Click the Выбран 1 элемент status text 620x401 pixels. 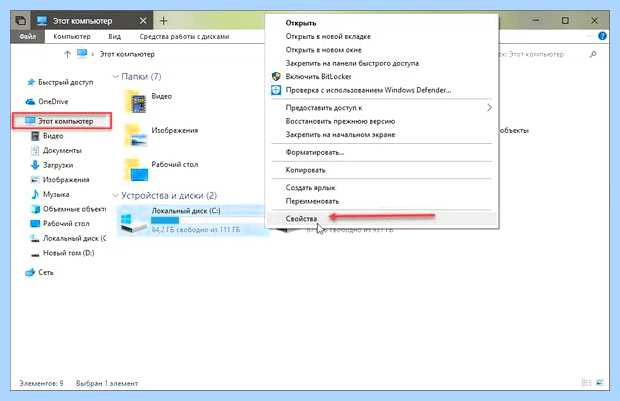pos(107,383)
